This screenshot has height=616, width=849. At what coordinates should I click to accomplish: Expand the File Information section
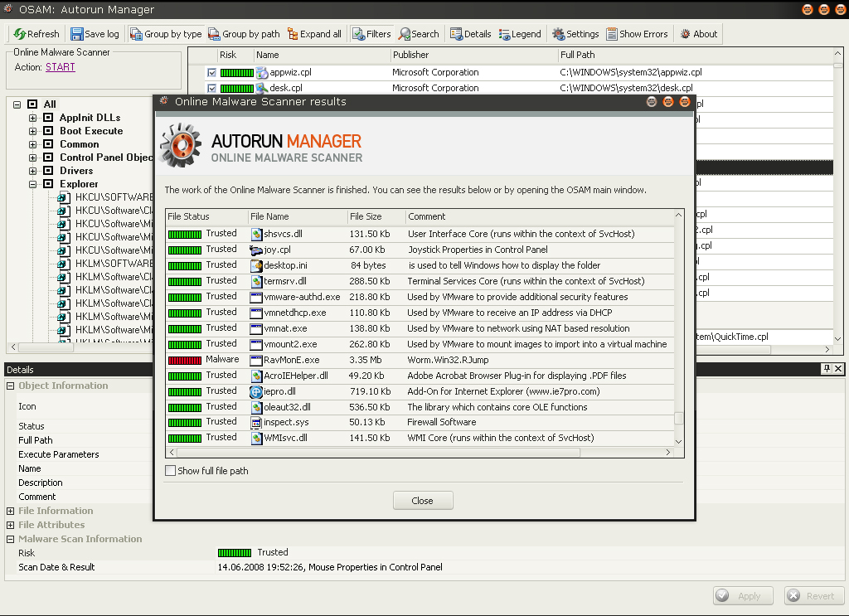pos(10,511)
